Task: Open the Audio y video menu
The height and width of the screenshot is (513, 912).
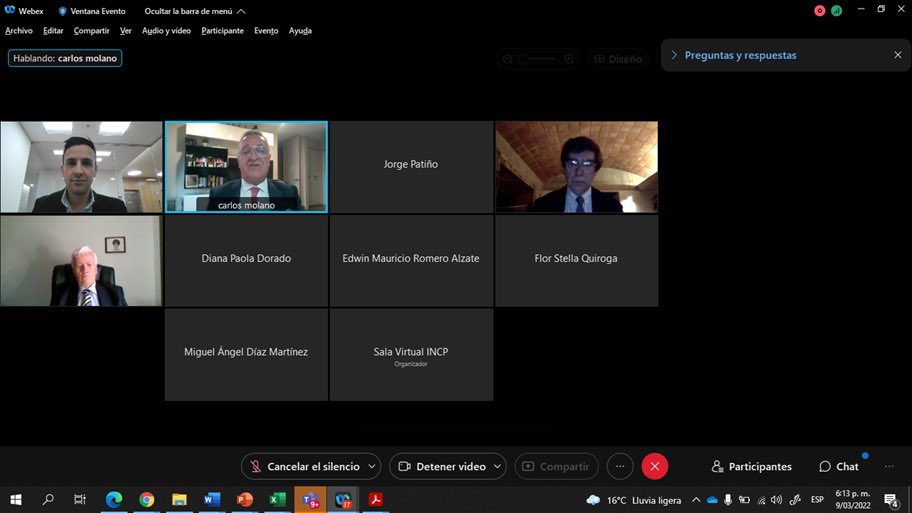Action: (166, 31)
